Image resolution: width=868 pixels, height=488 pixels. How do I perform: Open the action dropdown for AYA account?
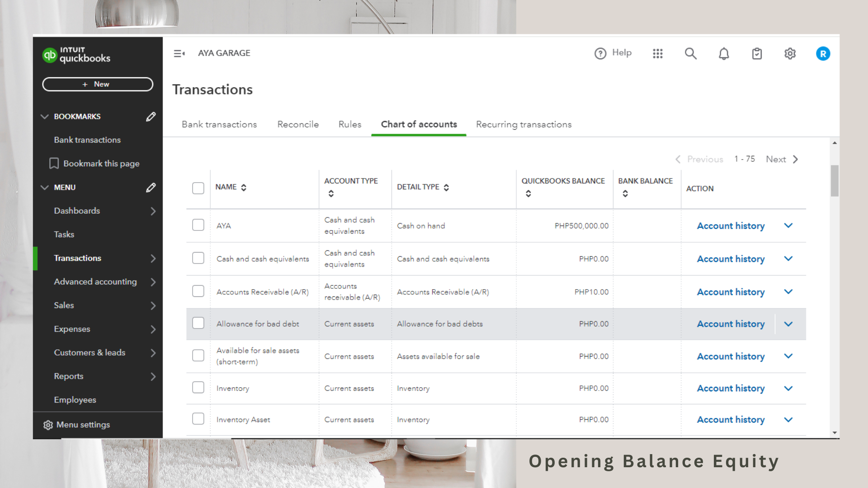[788, 225]
